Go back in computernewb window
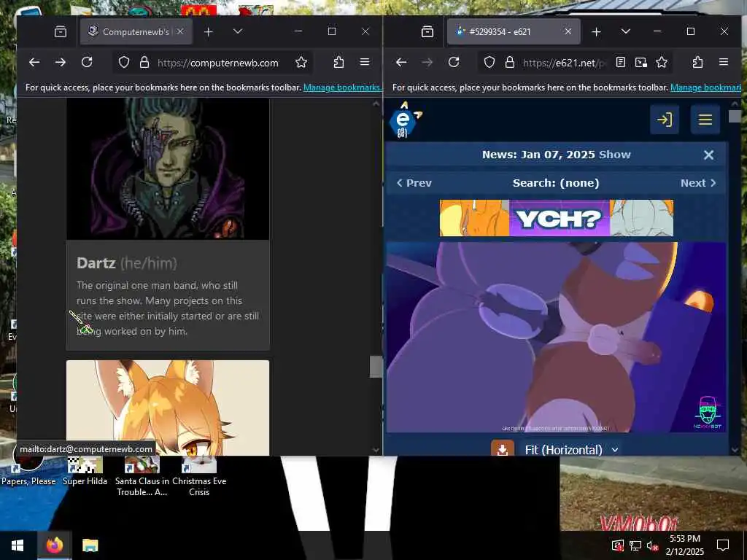The image size is (747, 560). 34,63
